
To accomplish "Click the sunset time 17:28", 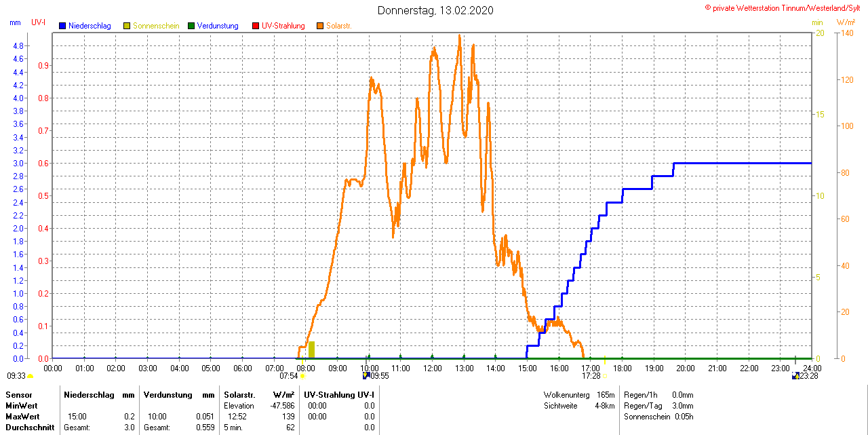I will pyautogui.click(x=591, y=375).
